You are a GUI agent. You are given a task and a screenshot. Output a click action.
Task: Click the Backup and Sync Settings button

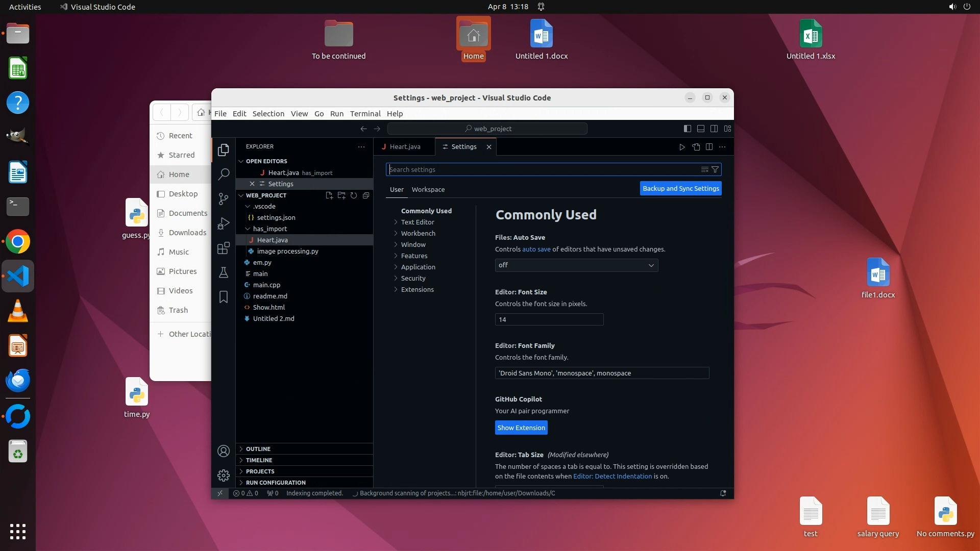pyautogui.click(x=680, y=189)
